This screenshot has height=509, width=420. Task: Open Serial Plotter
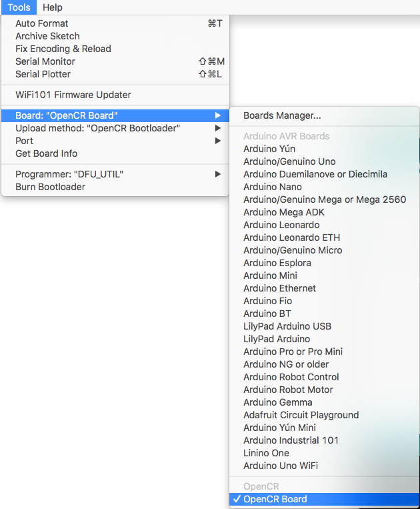coord(115,74)
